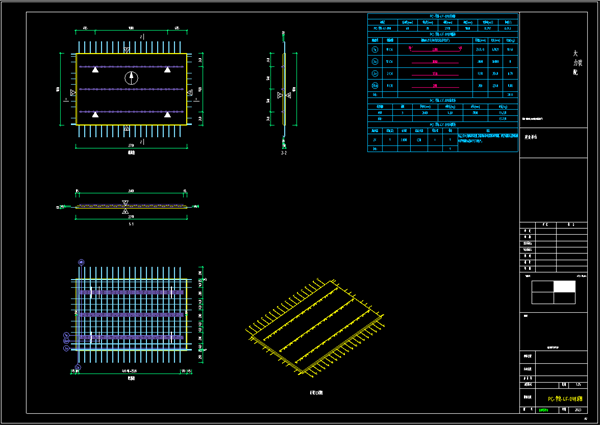Select the horizontal 1-1 section slab drawing
Image resolution: width=600 pixels, height=425 pixels.
131,207
